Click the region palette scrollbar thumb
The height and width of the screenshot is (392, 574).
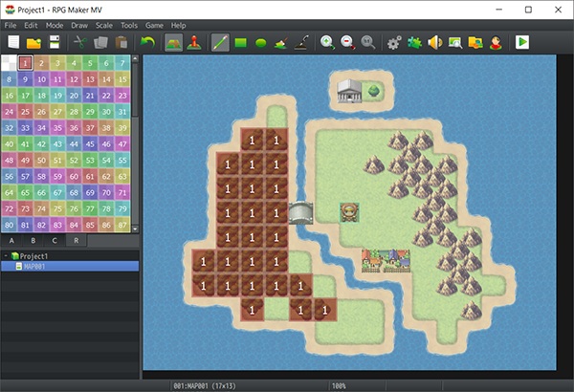(x=135, y=90)
